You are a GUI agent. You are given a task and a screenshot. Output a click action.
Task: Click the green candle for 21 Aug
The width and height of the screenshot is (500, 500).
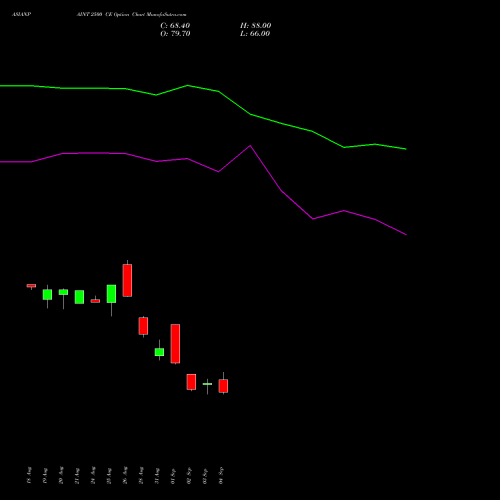[79, 297]
